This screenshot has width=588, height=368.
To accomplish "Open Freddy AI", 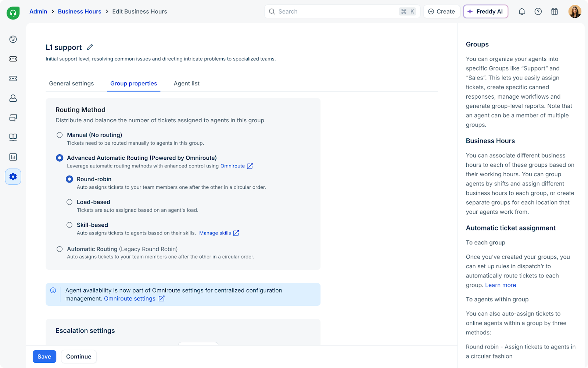I will (x=485, y=12).
